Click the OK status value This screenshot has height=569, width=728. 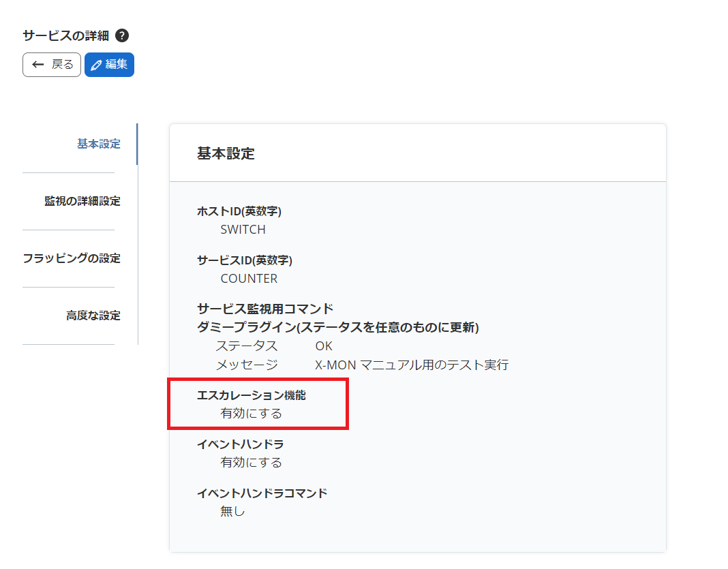322,345
